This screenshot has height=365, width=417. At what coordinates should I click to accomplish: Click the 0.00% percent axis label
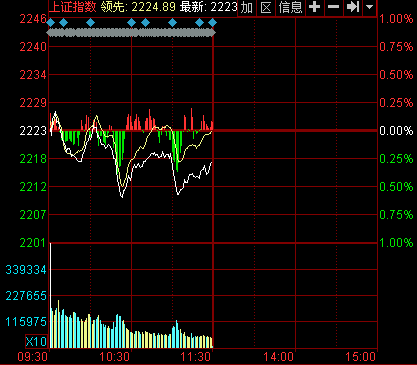click(x=396, y=131)
